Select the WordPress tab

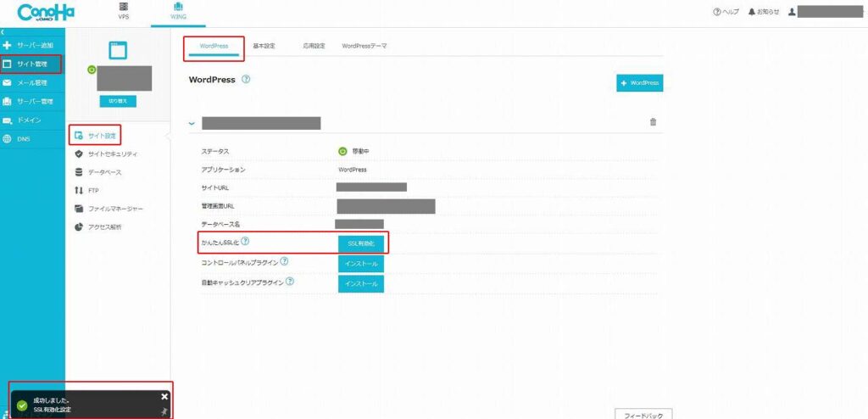point(214,46)
